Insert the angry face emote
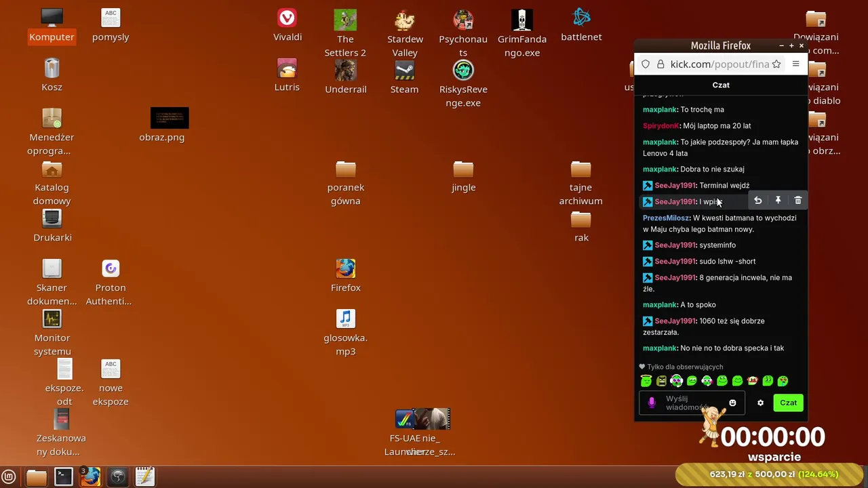Viewport: 868px width, 488px height. (661, 381)
